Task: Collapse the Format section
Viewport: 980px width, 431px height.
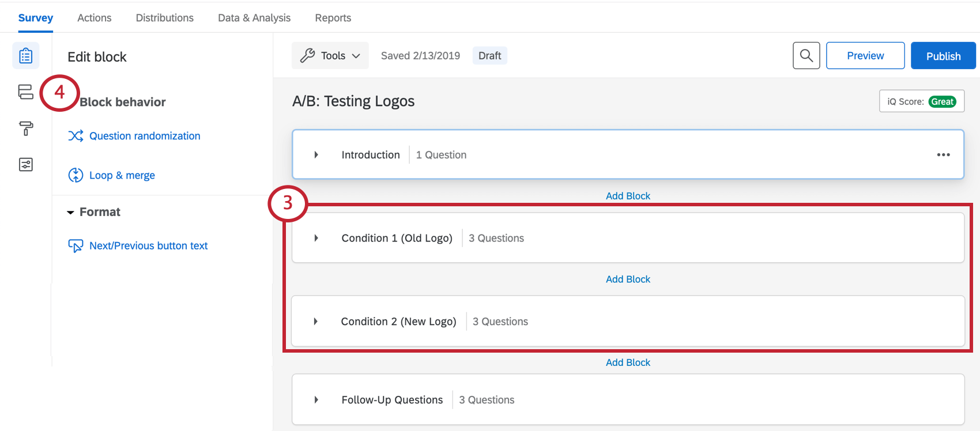Action: click(70, 213)
